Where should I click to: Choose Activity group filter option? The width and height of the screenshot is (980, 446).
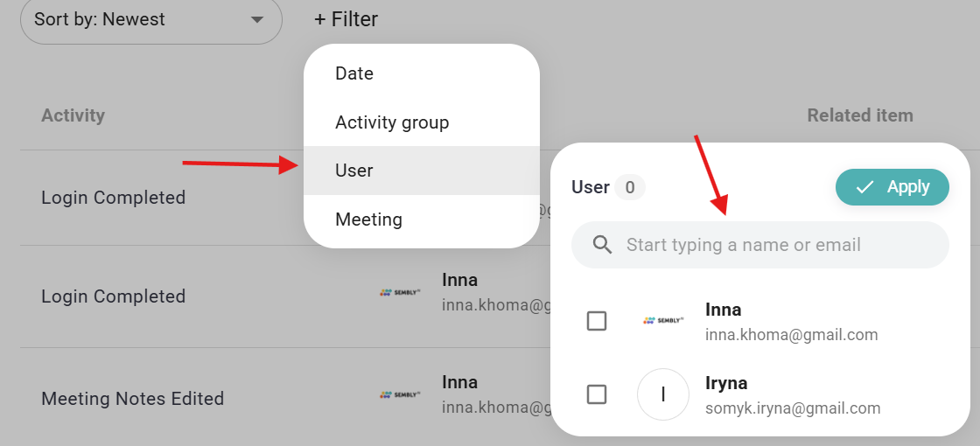(x=392, y=122)
